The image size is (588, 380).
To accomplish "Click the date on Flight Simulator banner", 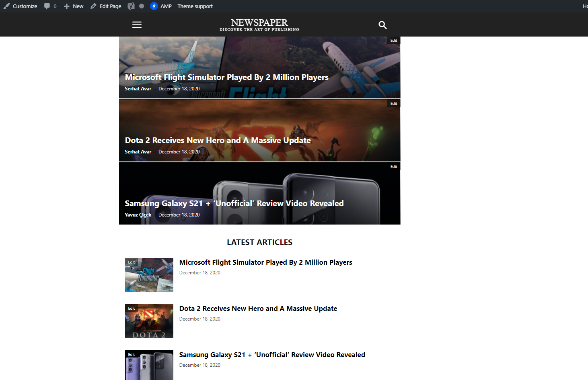I will tap(179, 89).
